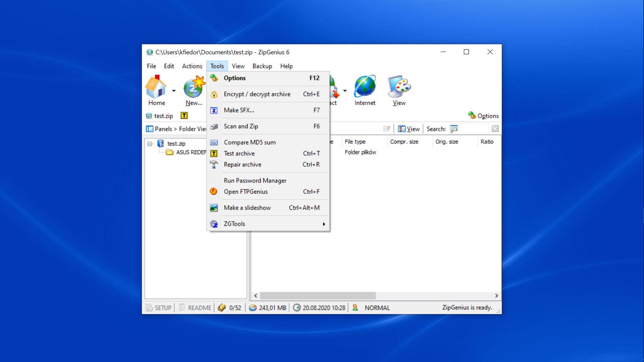Image resolution: width=644 pixels, height=362 pixels.
Task: Close the Tools menu via its title
Action: click(x=217, y=66)
